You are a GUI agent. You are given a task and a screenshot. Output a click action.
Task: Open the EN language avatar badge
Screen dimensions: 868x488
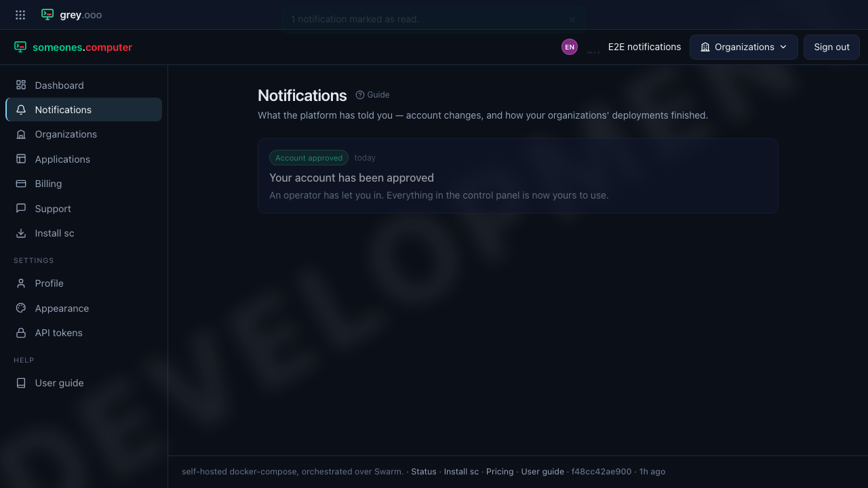point(570,47)
